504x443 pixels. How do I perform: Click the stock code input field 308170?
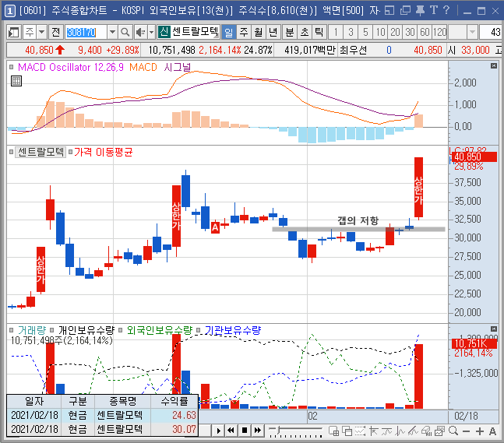86,32
